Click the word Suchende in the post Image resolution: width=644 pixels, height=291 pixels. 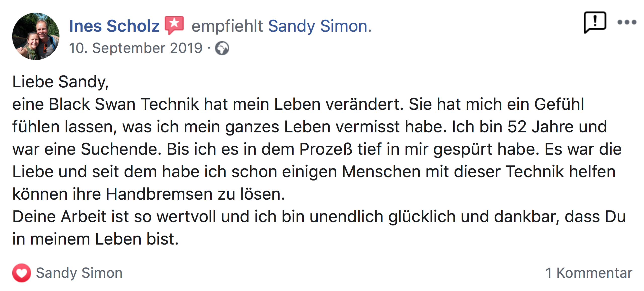point(121,149)
